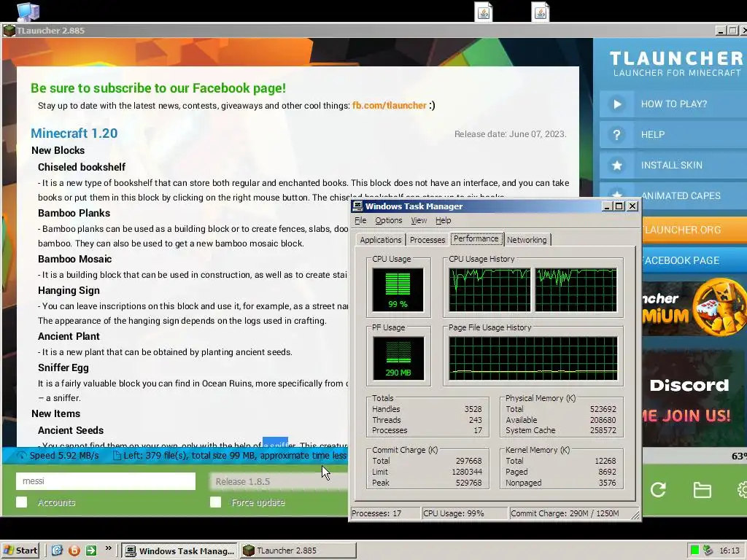Open My Computer desktop icon

[x=28, y=12]
